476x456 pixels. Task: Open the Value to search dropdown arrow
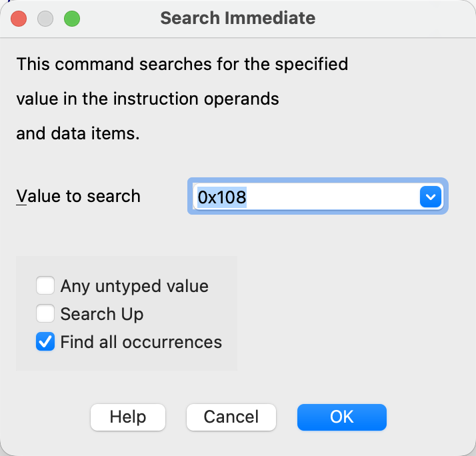(x=430, y=197)
